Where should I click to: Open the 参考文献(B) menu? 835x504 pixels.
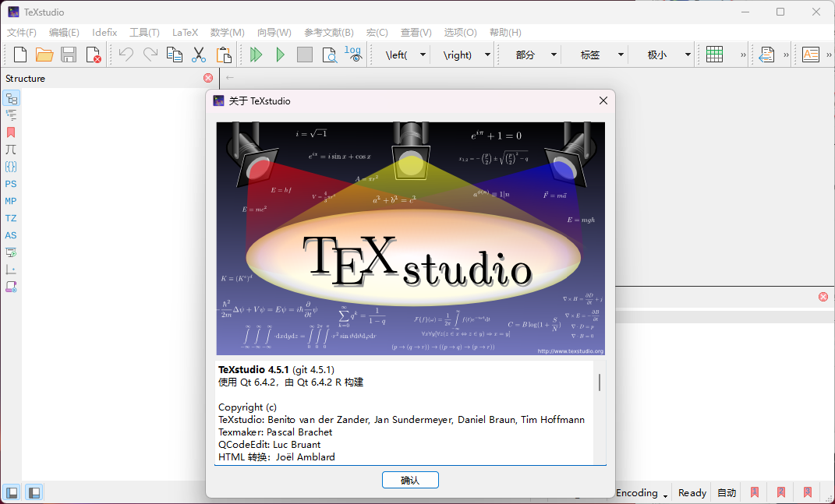coord(328,33)
